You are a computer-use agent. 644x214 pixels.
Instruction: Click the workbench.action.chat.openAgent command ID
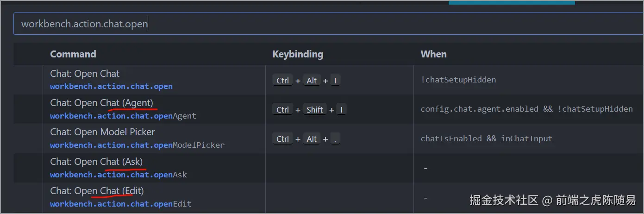[x=123, y=116]
